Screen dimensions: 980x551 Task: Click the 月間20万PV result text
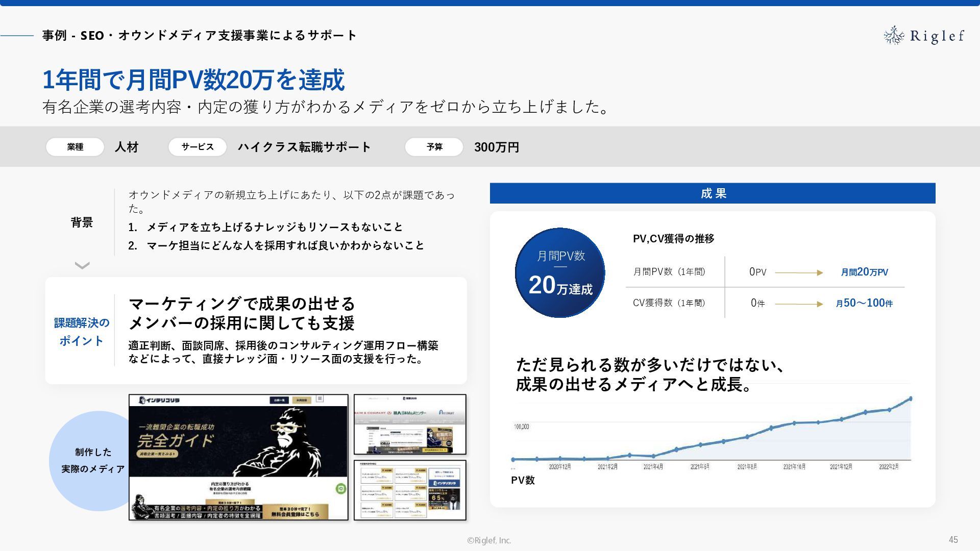pyautogui.click(x=864, y=272)
